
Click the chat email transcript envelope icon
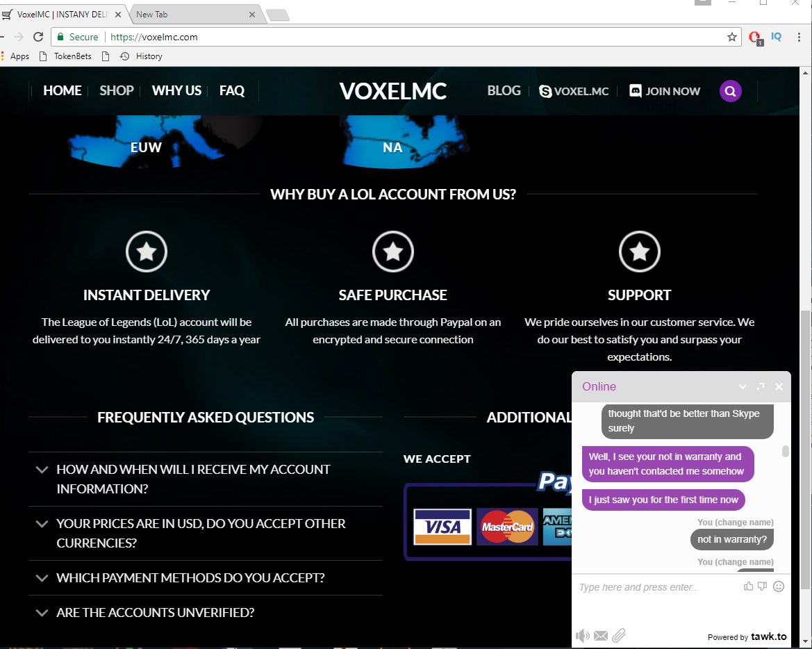(601, 636)
